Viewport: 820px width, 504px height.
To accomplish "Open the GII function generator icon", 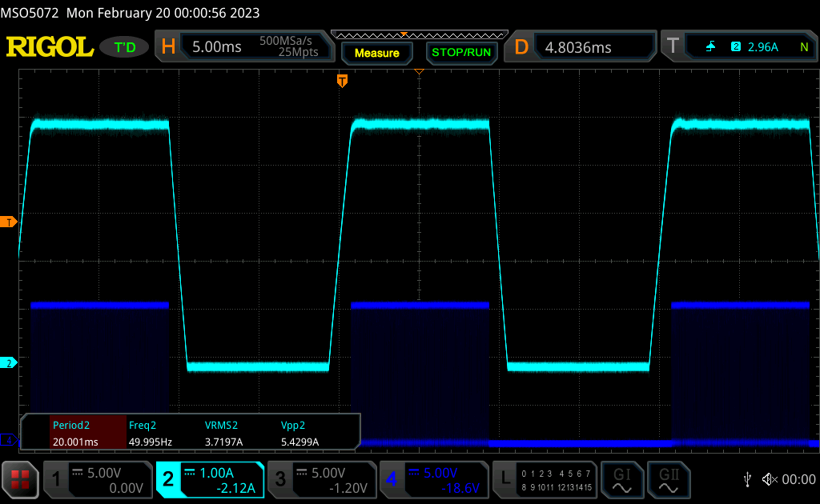I will click(668, 479).
